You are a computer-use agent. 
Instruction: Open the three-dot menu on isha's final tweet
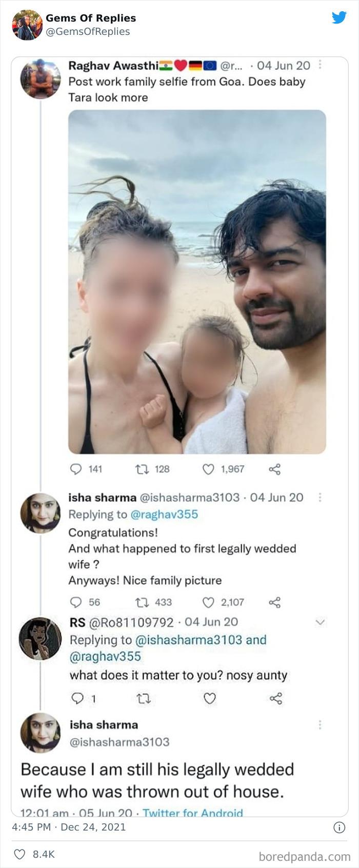321,725
